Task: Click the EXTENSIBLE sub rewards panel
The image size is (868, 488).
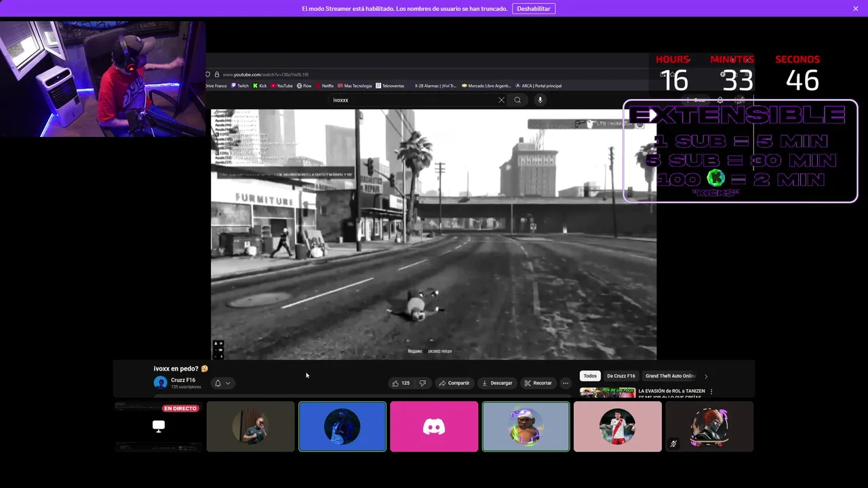Action: coord(741,151)
